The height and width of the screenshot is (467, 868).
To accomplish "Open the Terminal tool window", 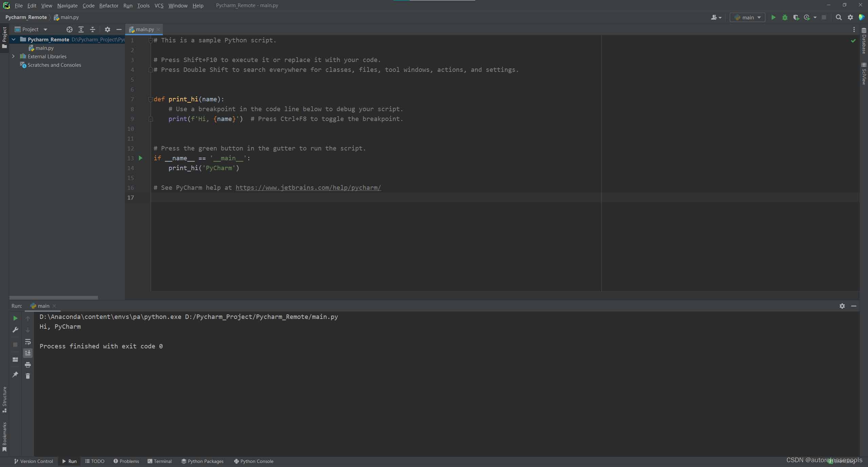I will pyautogui.click(x=159, y=461).
